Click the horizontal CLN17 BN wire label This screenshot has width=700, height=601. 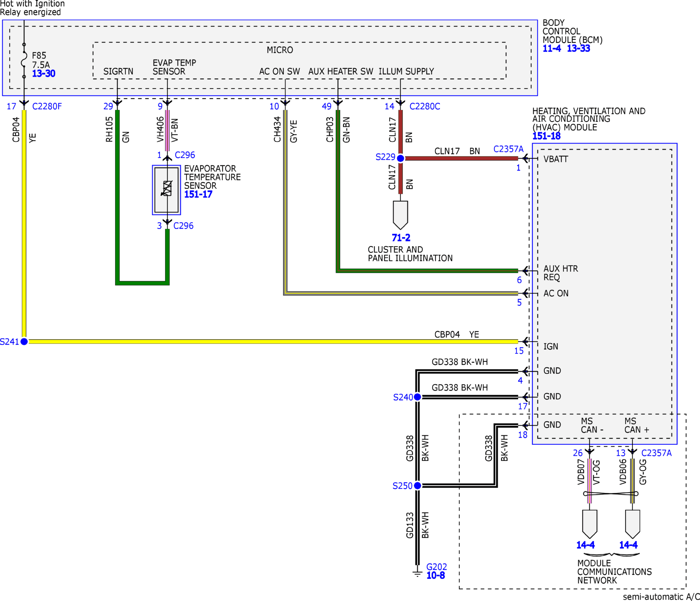457,151
